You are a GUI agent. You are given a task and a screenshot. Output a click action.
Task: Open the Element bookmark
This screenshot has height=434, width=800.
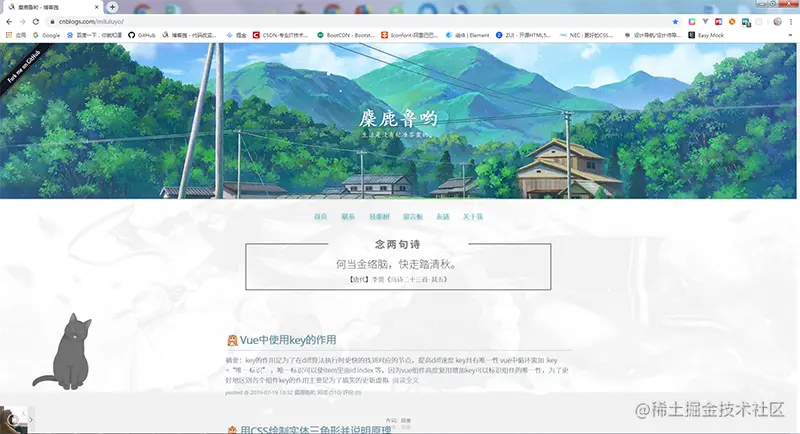tap(467, 35)
